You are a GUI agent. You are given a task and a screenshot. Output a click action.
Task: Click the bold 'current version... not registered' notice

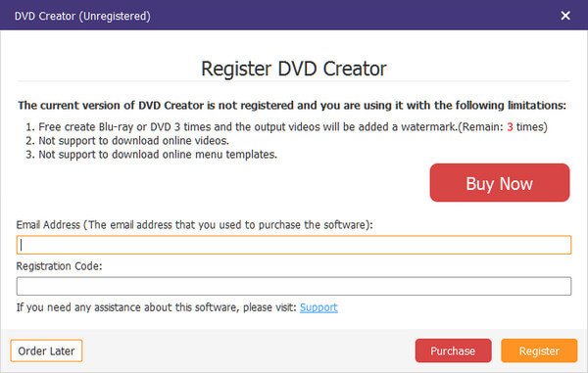[x=292, y=105]
